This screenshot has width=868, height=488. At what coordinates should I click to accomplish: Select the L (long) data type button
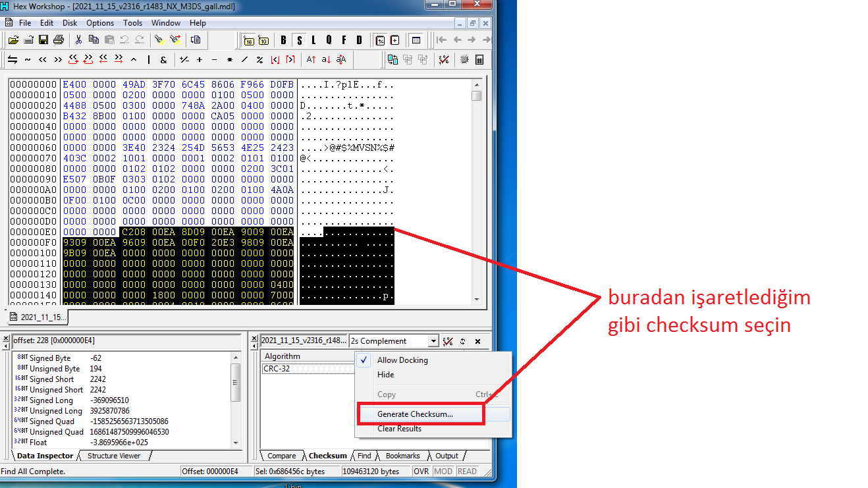point(313,40)
